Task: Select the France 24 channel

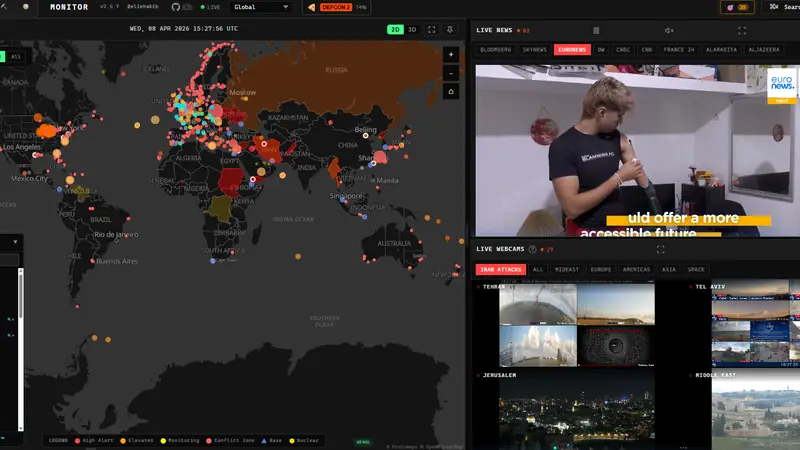Action: [679, 49]
